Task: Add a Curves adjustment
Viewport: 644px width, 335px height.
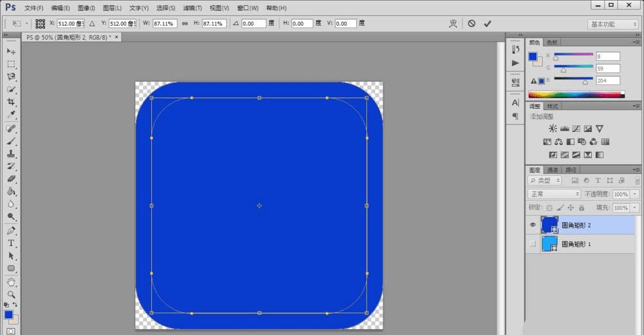Action: (576, 129)
